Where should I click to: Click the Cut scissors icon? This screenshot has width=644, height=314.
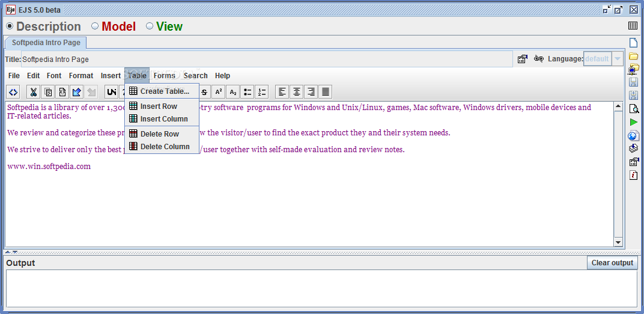click(34, 92)
